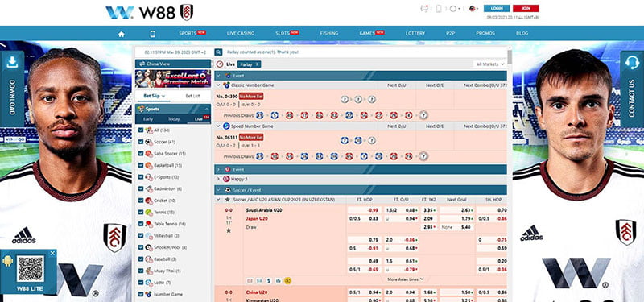
Task: Click the China View swap icon
Action: tap(142, 64)
